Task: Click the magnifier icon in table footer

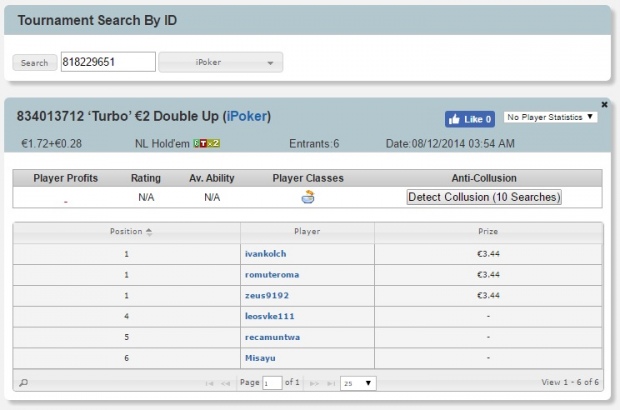Action: point(24,382)
